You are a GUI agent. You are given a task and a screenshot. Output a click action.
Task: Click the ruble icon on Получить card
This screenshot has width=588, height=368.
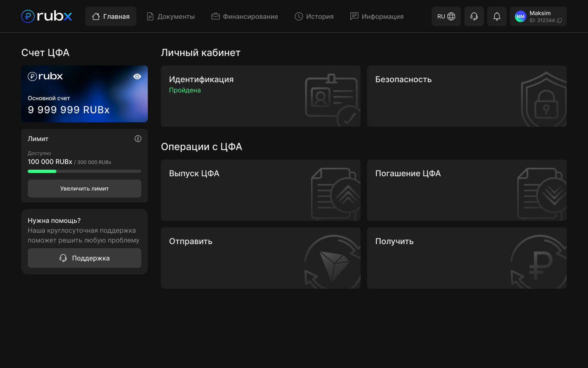[x=539, y=262]
